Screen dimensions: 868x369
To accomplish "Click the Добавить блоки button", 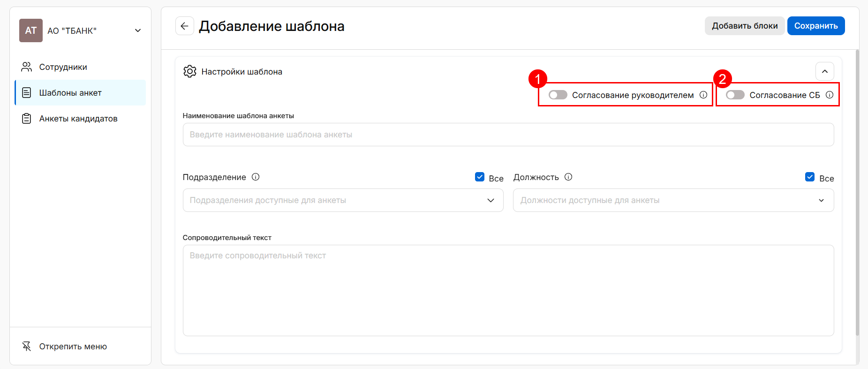I will [744, 26].
